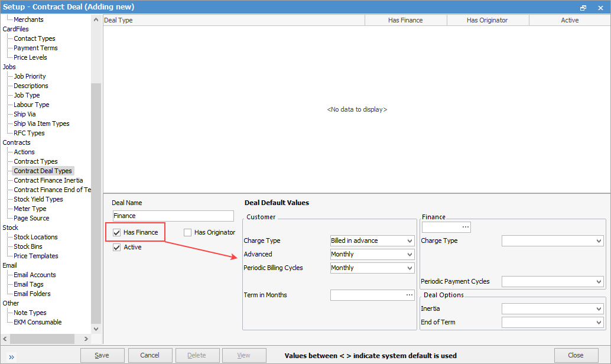Select Contract Deal Types item
This screenshot has height=364, width=611.
(x=43, y=171)
